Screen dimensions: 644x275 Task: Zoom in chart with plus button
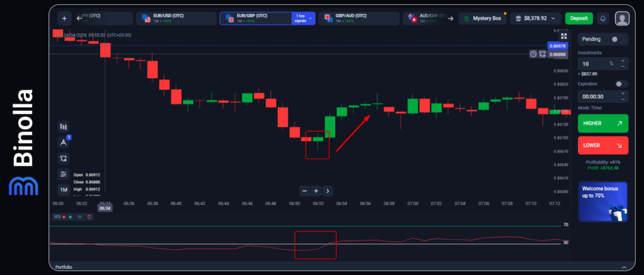(316, 191)
